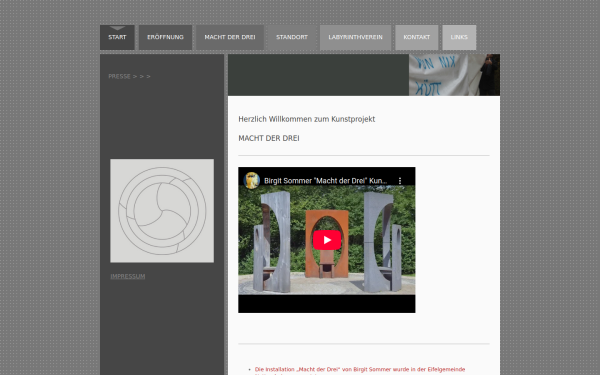This screenshot has height=375, width=600.
Task: Click the labyrinth circle drawing image
Action: point(162,211)
